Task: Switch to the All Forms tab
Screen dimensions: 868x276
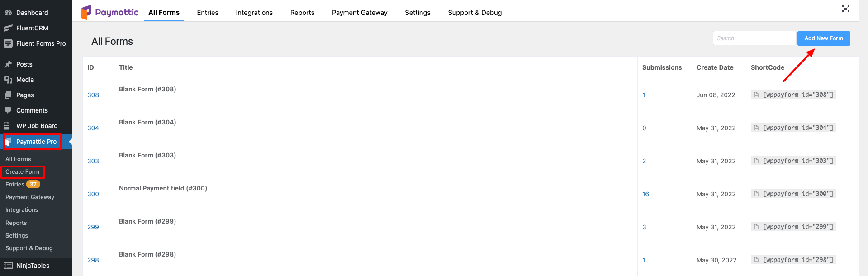Action: coord(164,13)
